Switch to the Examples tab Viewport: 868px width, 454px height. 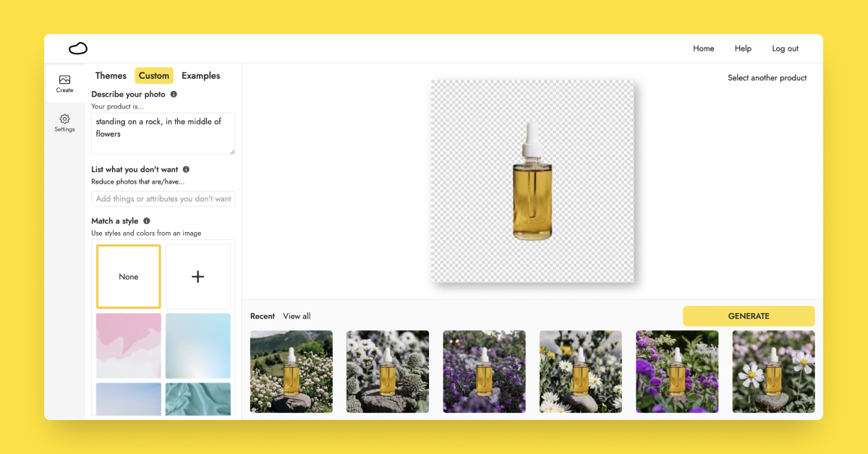pos(201,76)
